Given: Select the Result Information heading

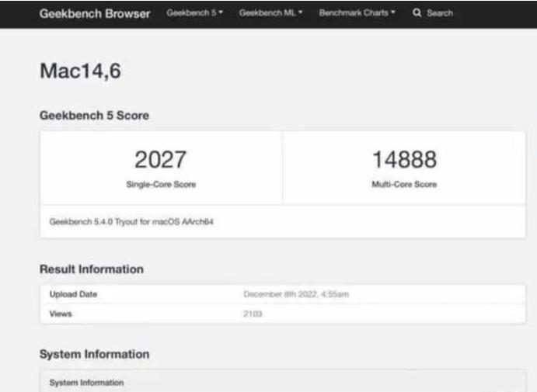Looking at the screenshot, I should coord(92,269).
